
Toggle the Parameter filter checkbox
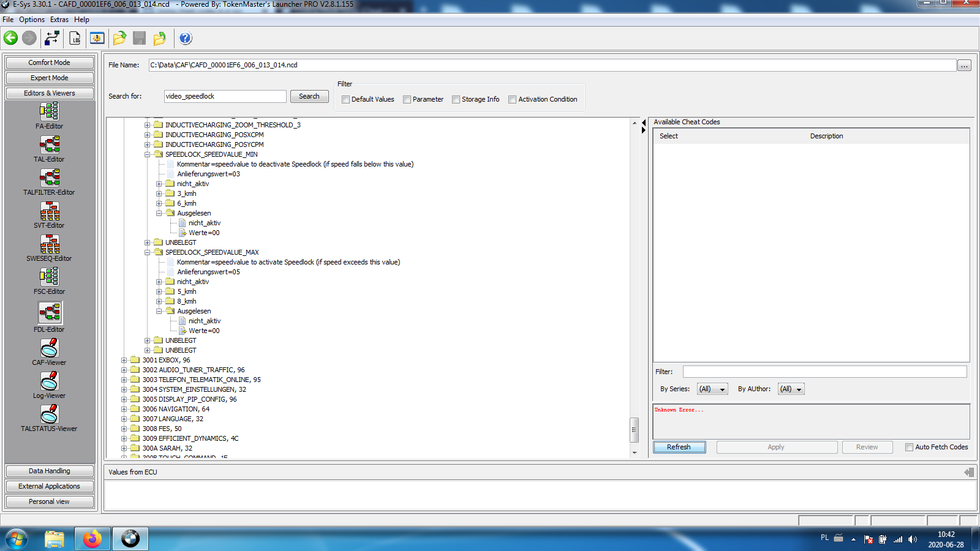(x=407, y=100)
